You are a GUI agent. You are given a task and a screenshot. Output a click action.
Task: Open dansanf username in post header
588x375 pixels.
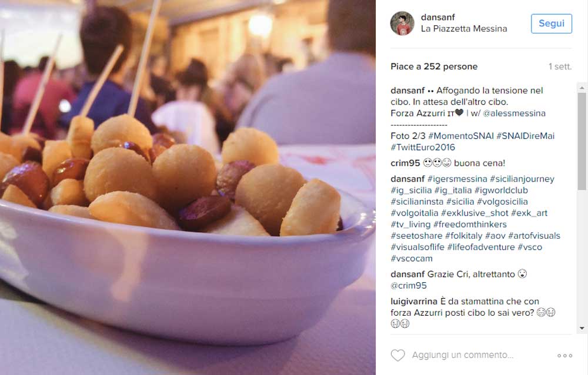click(x=437, y=17)
